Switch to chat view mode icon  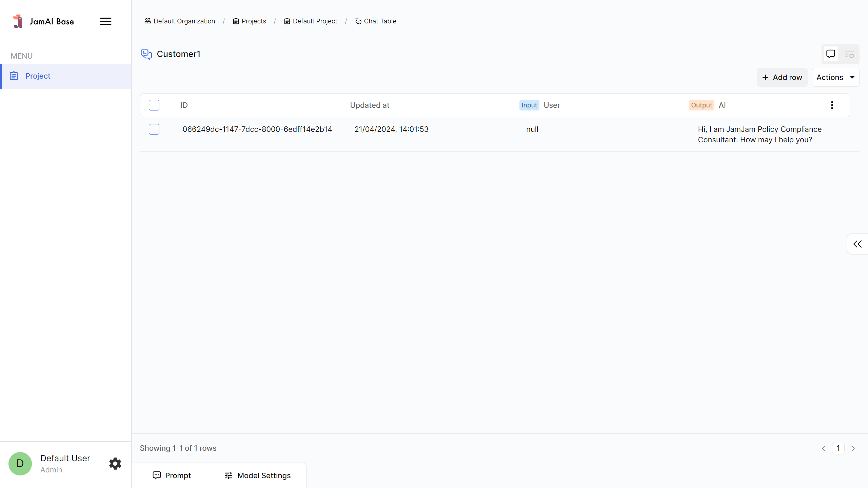[830, 54]
